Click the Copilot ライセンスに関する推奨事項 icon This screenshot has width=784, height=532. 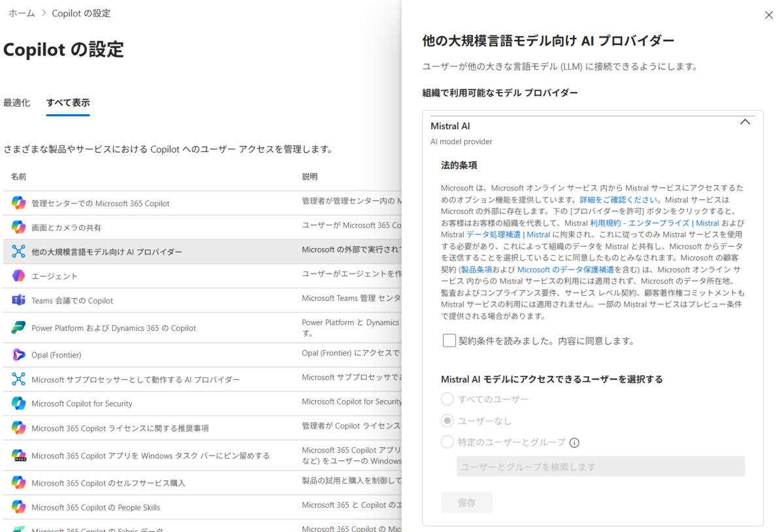18,428
